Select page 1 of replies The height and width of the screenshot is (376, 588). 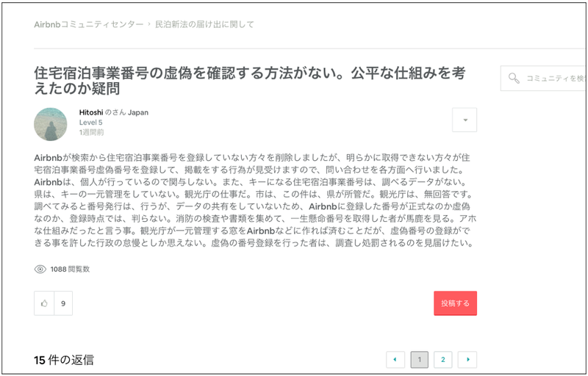click(419, 359)
